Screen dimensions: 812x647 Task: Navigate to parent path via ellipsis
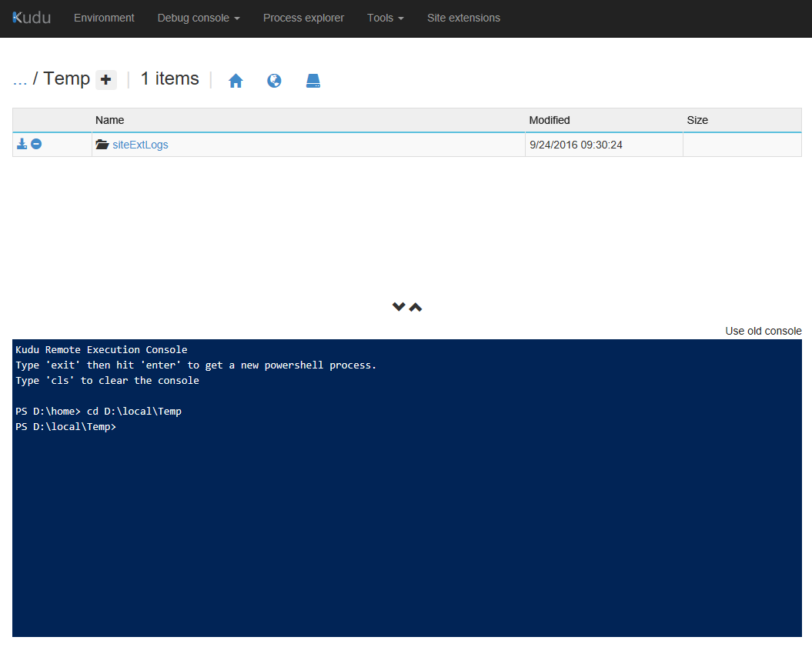(20, 79)
